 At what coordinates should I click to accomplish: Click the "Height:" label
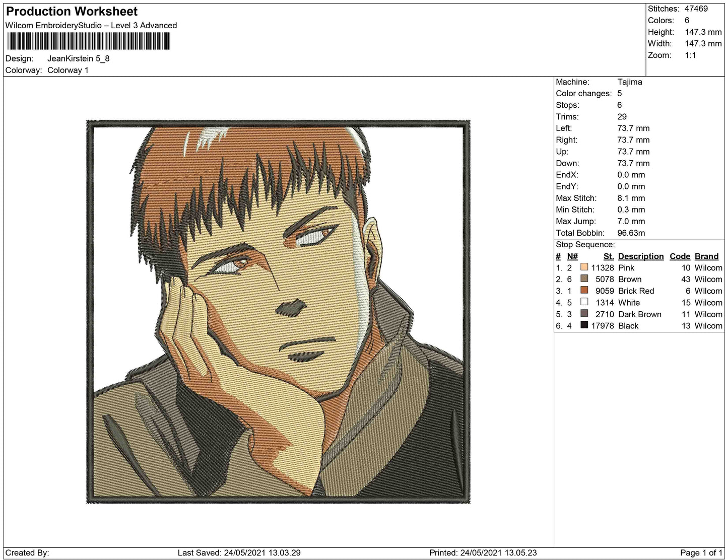coord(661,32)
